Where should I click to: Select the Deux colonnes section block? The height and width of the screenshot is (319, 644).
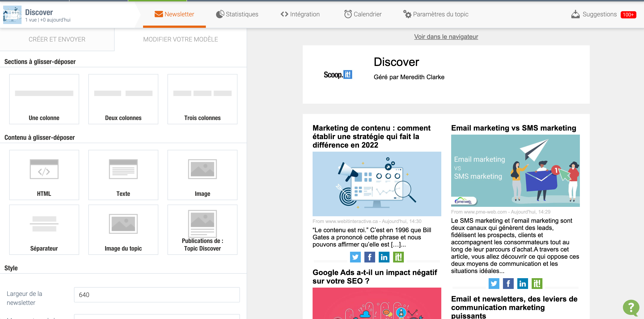pos(123,99)
